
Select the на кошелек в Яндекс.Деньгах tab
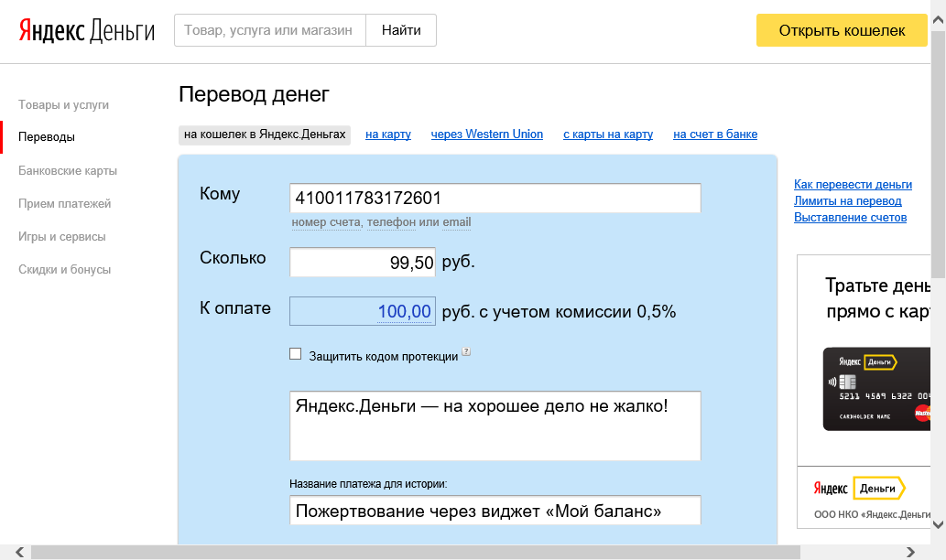pyautogui.click(x=265, y=135)
